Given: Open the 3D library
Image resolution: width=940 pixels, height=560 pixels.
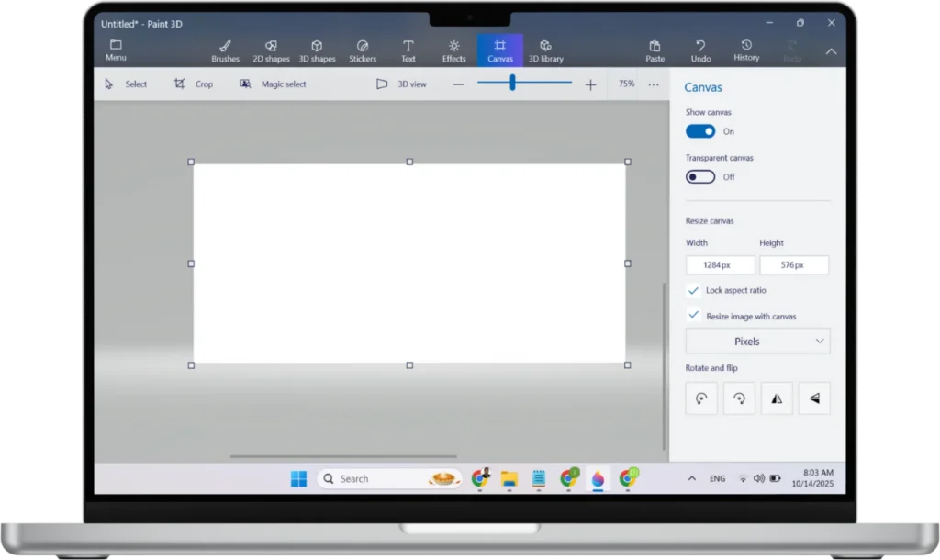Looking at the screenshot, I should (x=545, y=50).
